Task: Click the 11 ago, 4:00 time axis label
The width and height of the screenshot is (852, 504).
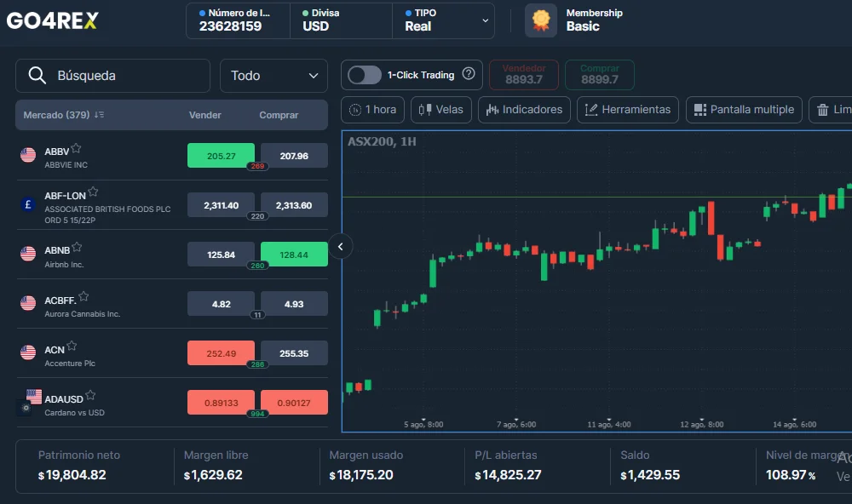Action: (609, 425)
